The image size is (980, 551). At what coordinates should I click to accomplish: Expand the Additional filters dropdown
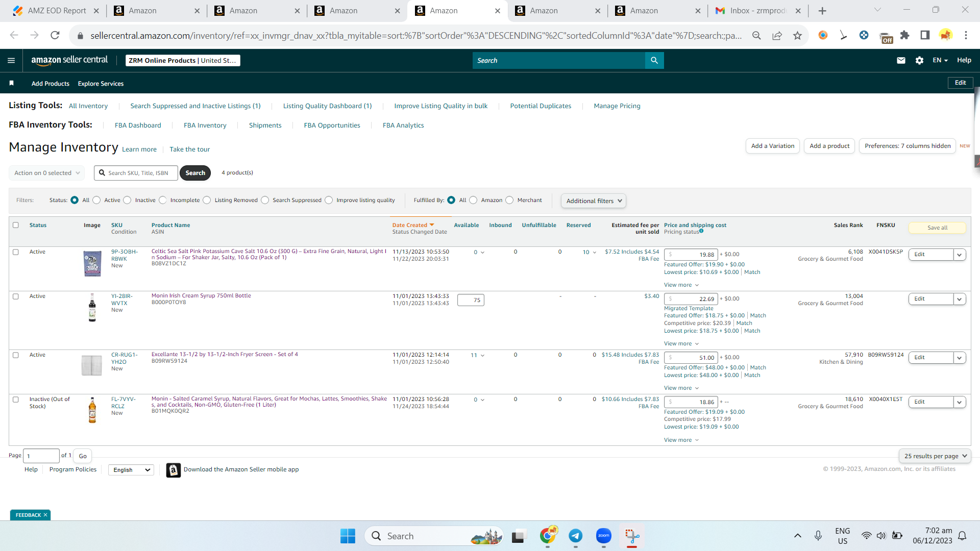click(594, 201)
